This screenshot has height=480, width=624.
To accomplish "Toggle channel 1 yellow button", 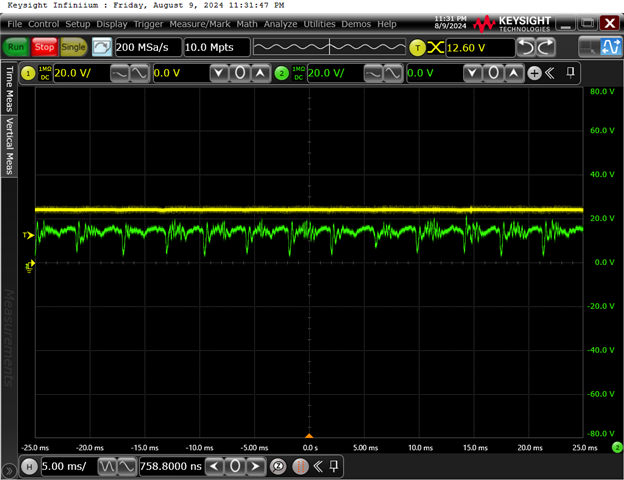I will [28, 73].
